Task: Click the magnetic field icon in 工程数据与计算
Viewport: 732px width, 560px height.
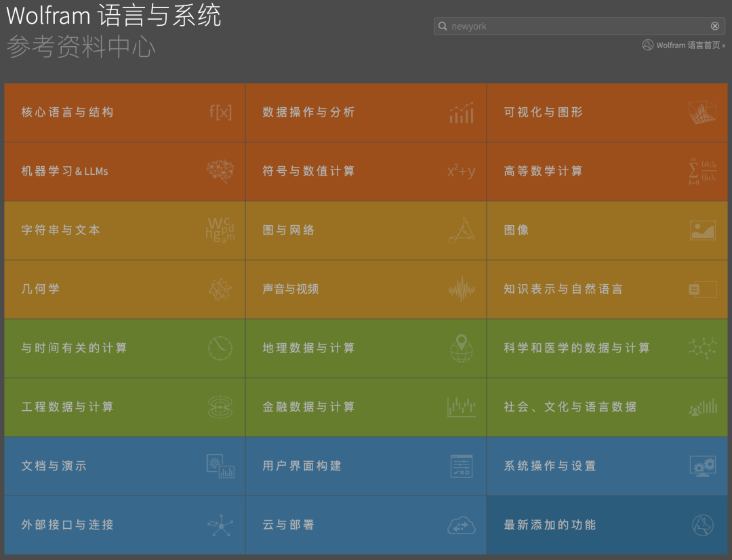Action: click(220, 407)
